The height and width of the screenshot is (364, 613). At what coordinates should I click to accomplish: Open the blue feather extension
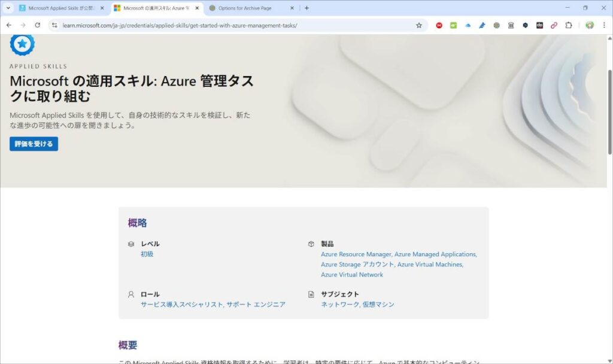(482, 25)
